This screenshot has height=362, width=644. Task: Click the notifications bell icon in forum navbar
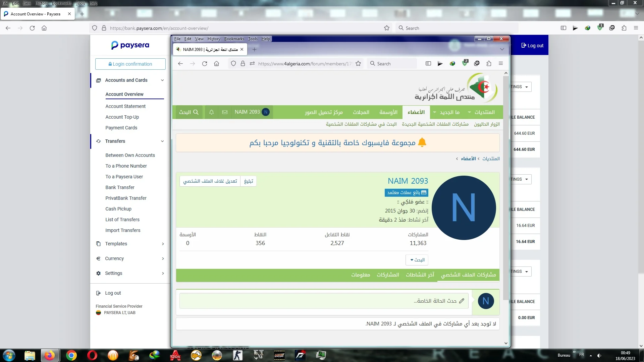tap(211, 112)
